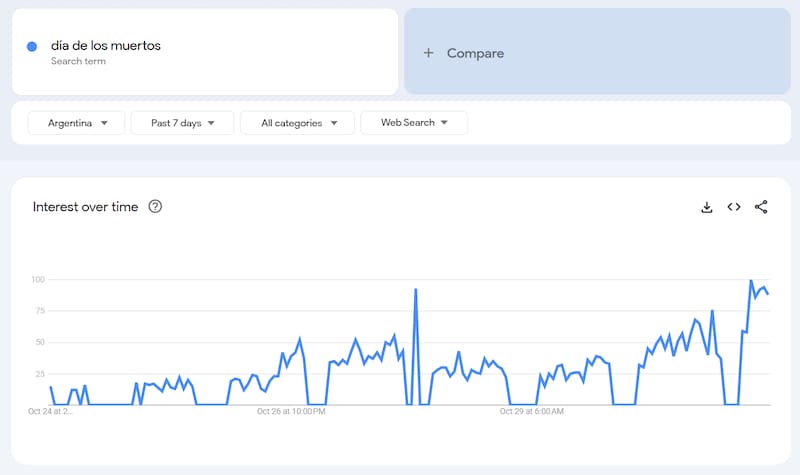
Task: Click the 50 y-axis label
Action: (x=40, y=342)
